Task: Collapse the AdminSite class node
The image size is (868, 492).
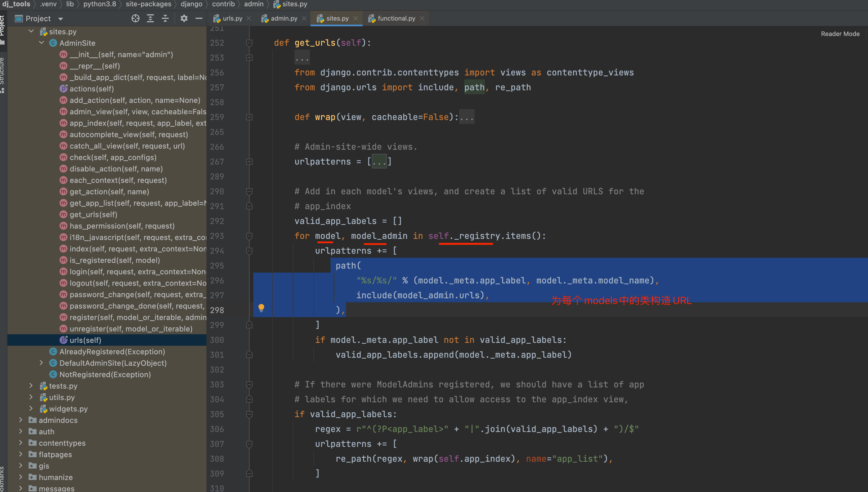Action: (x=41, y=43)
